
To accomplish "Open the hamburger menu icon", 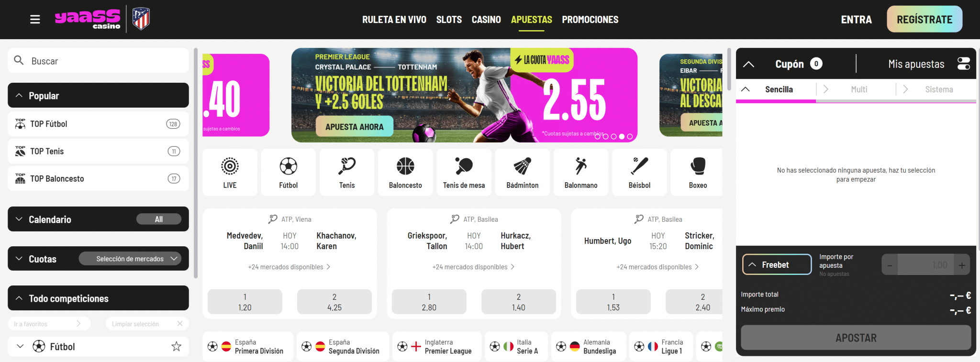I will pos(35,20).
